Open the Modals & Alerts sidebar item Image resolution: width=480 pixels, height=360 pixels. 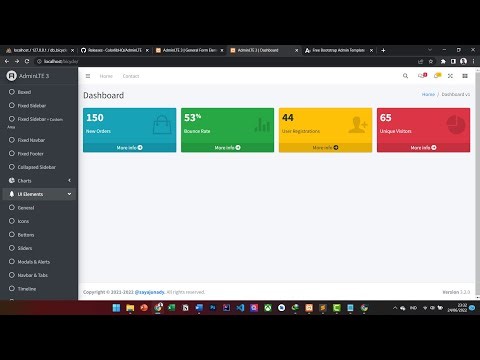40,262
